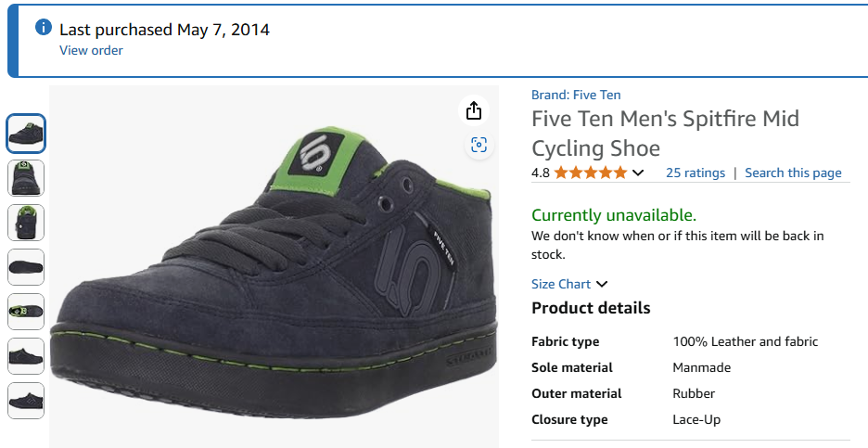
Task: Visit the Brand: Five Ten link
Action: (576, 95)
